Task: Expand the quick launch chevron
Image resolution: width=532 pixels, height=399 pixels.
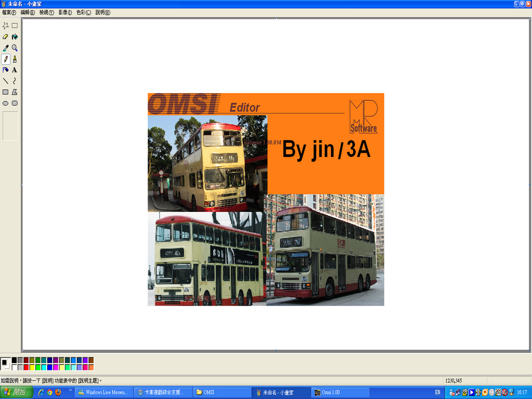Action: pyautogui.click(x=71, y=391)
